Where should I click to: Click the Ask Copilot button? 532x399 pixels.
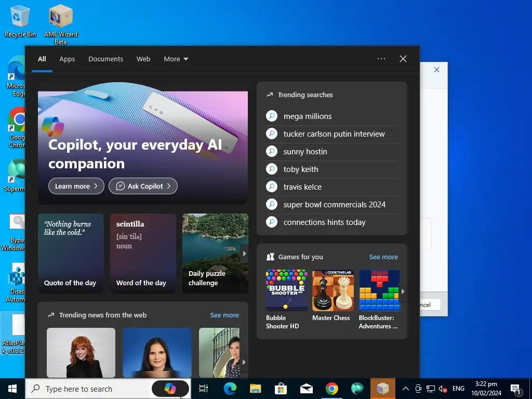[143, 186]
